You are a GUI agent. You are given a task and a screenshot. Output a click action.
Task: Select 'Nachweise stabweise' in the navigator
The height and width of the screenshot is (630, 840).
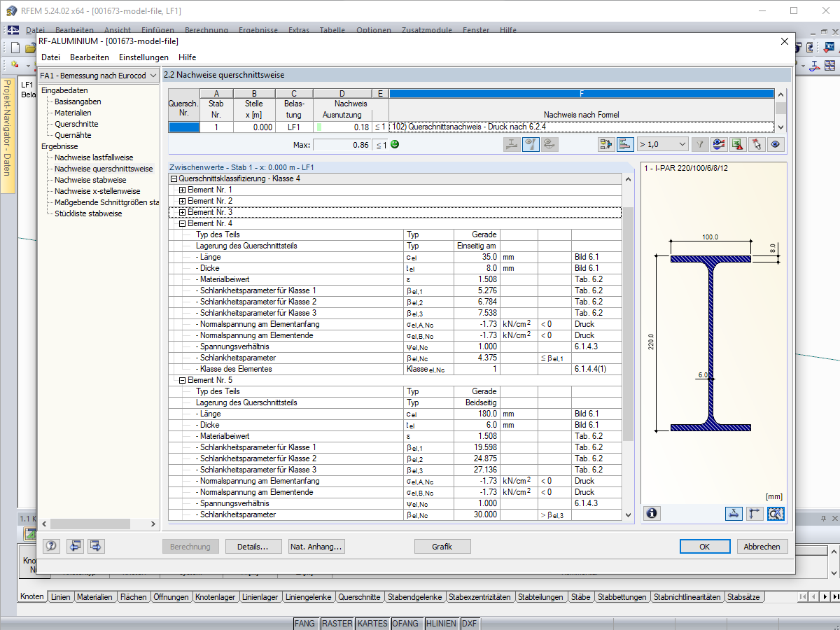click(x=91, y=180)
